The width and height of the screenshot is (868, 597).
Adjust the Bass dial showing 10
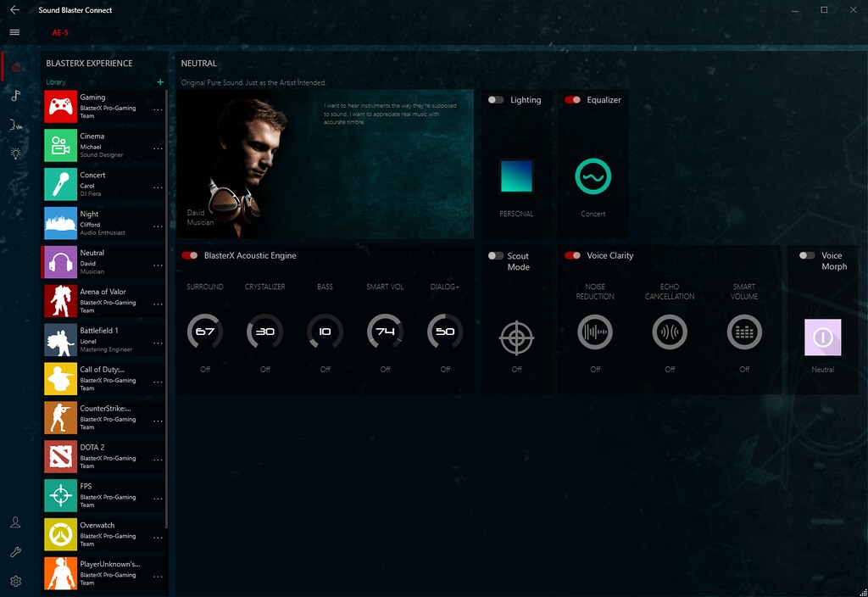pyautogui.click(x=325, y=332)
